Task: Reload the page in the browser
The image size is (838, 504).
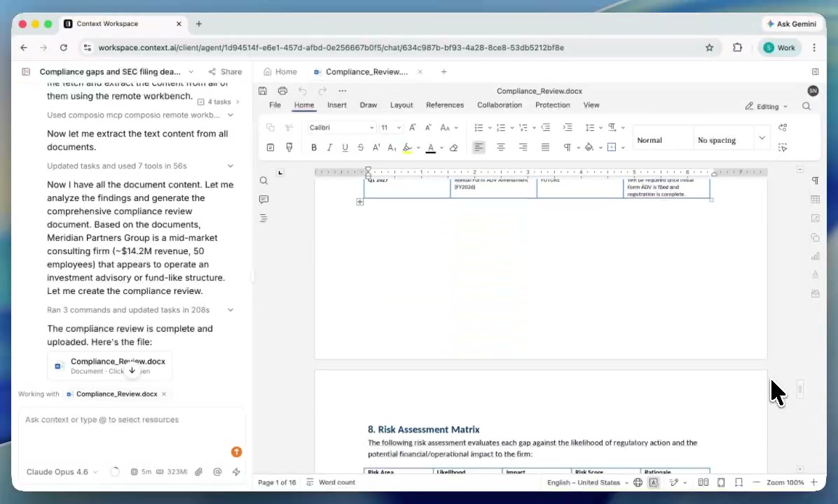Action: pyautogui.click(x=64, y=48)
